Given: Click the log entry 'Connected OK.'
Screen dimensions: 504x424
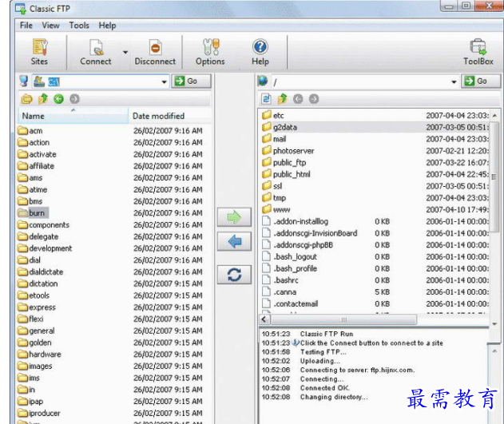Looking at the screenshot, I should click(324, 388).
